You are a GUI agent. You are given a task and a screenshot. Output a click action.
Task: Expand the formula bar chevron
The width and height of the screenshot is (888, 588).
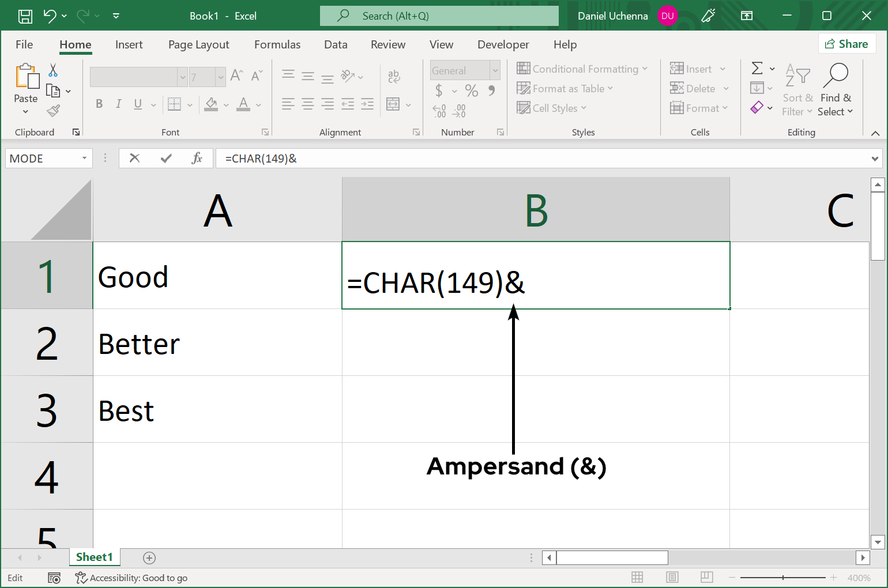click(875, 159)
